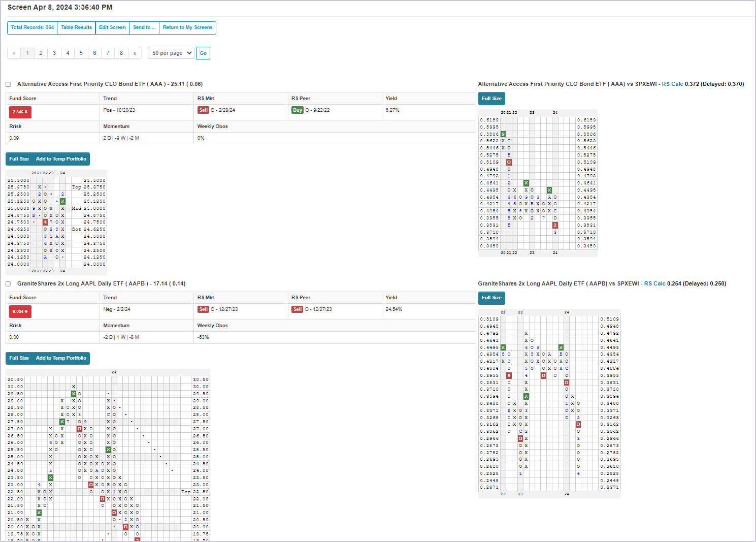Click AAPB RS Mkt Sell badge

point(203,309)
